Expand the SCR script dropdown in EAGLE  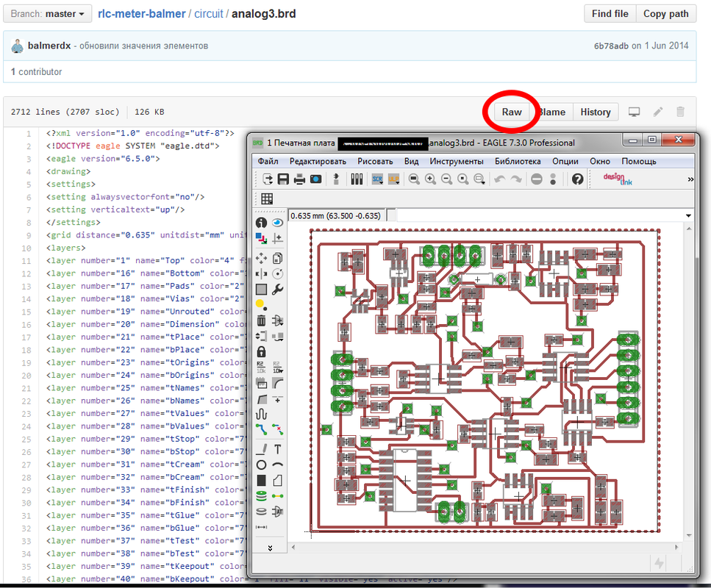[377, 179]
